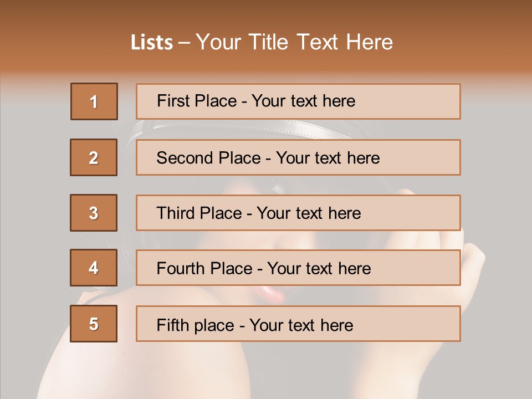Viewport: 532px width, 399px height.
Task: Select the number 2 box
Action: pyautogui.click(x=94, y=157)
